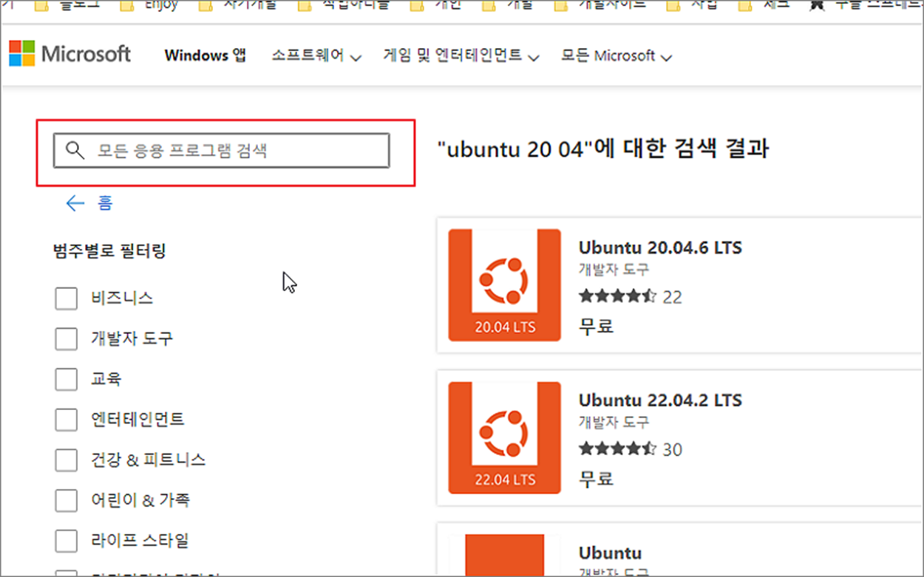This screenshot has height=577, width=924.
Task: Check the 라이프 스타일 checkbox
Action: (x=67, y=541)
